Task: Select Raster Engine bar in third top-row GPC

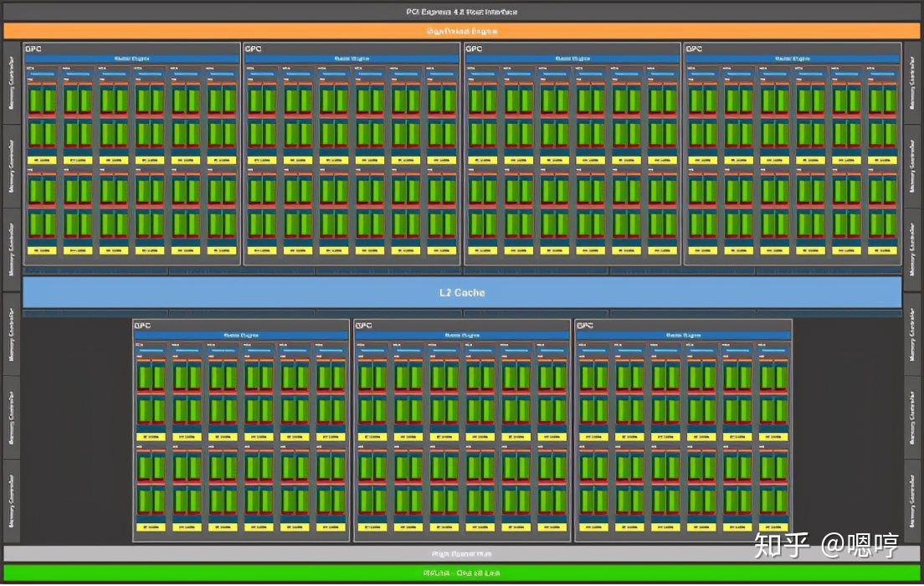Action: pos(572,59)
